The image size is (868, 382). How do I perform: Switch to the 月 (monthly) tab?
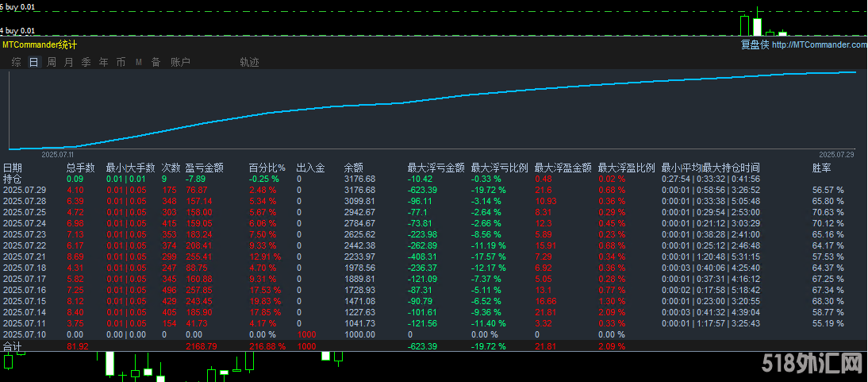(x=68, y=62)
